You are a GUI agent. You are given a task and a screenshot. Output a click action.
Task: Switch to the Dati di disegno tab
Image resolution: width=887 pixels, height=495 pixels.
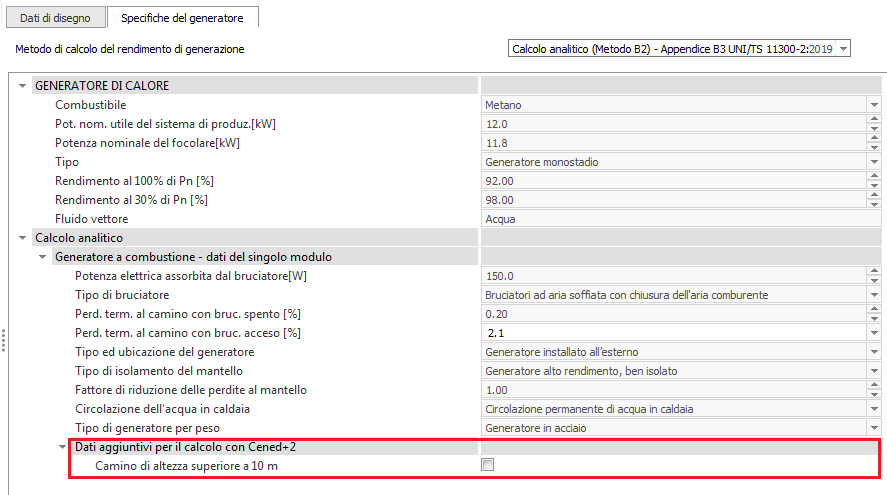coord(55,18)
